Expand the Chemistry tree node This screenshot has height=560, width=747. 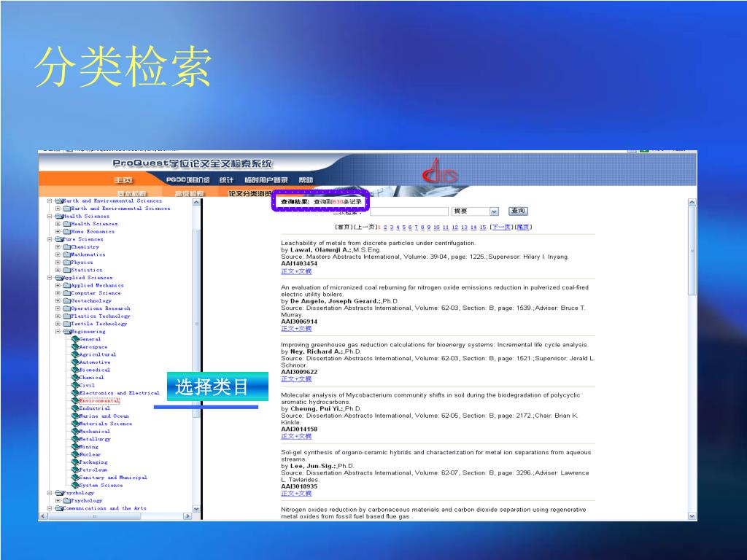pos(58,247)
